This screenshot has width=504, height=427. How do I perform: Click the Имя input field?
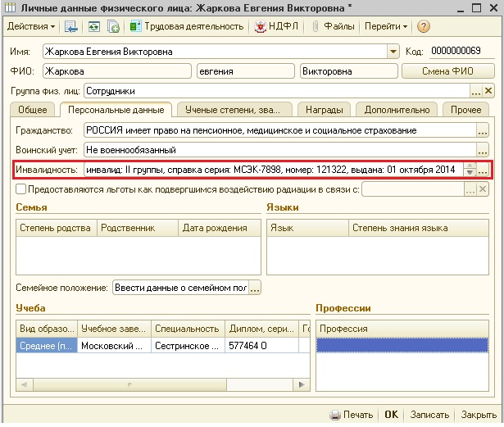pos(215,52)
